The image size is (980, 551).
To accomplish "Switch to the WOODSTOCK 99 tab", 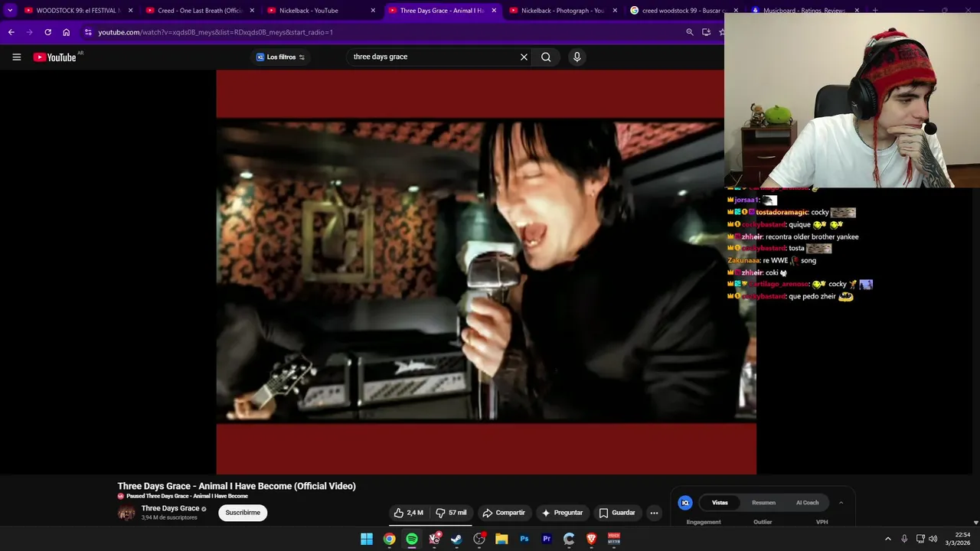I will tap(77, 11).
